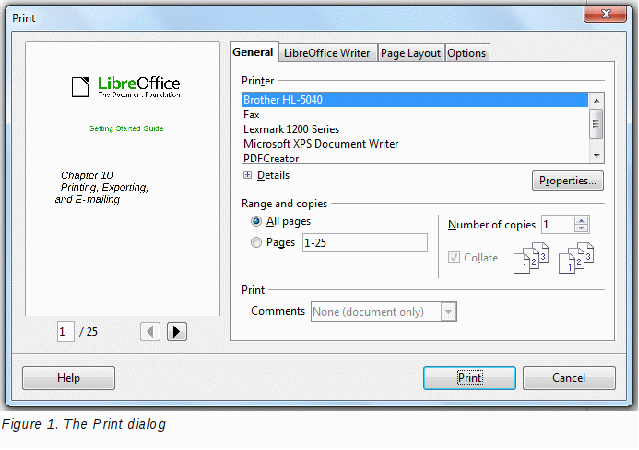Select Fax in the printer list
The image size is (639, 450).
(x=415, y=115)
